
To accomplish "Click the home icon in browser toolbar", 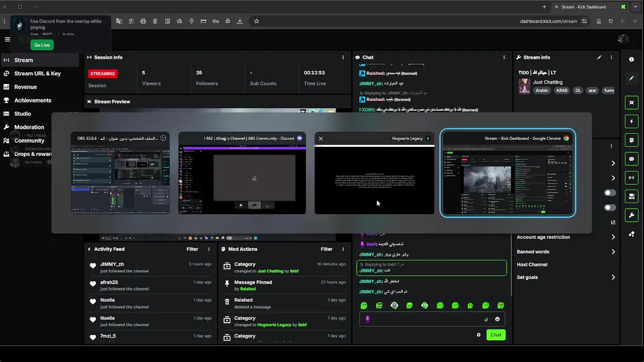I will [598, 21].
